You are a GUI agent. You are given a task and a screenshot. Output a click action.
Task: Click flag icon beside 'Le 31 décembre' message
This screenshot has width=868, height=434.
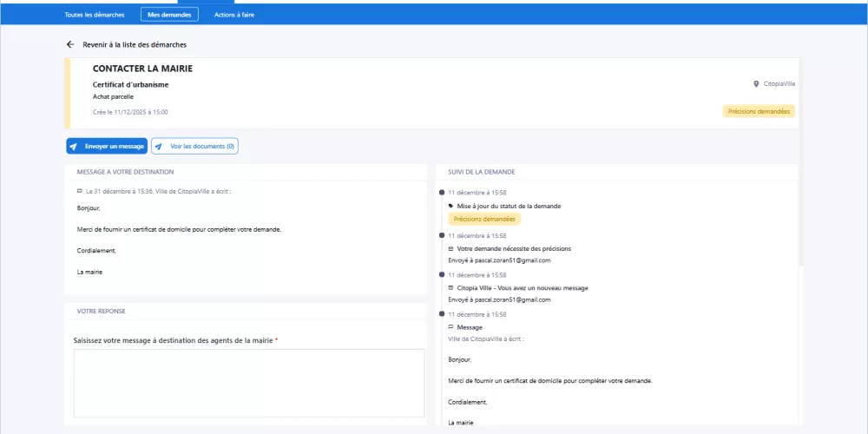pos(79,190)
